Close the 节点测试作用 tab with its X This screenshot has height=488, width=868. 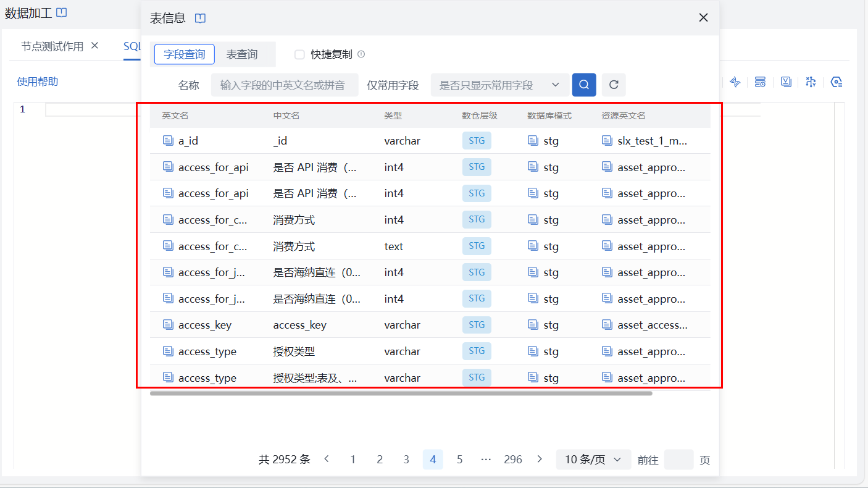point(94,45)
